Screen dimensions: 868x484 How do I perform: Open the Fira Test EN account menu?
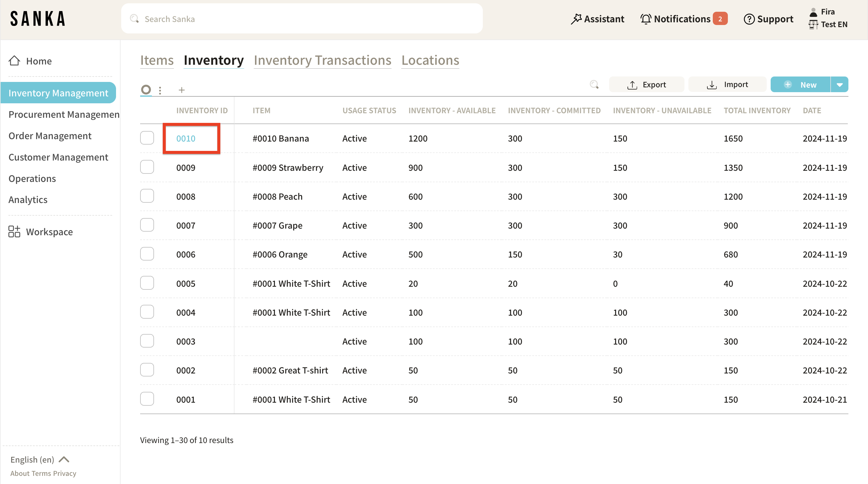click(828, 18)
